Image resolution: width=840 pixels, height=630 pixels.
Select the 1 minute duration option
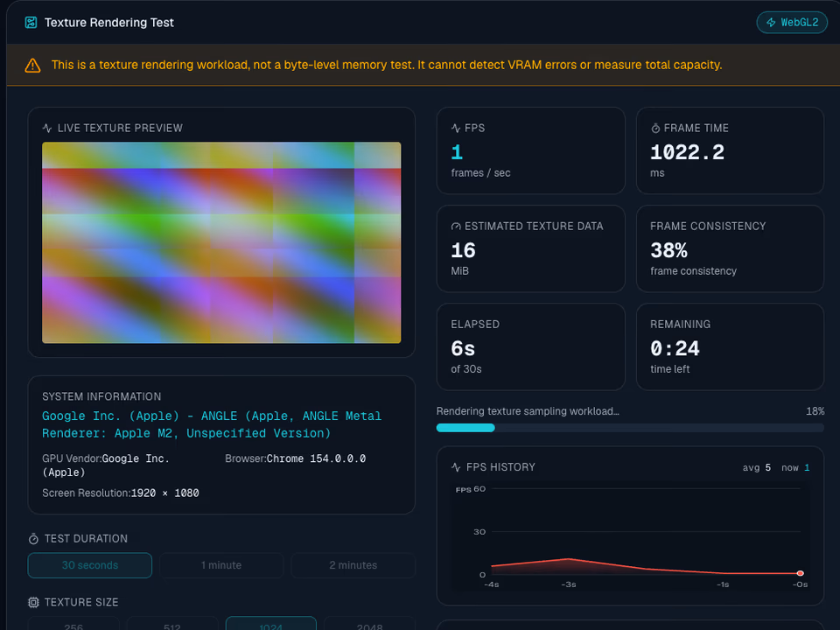pos(221,565)
